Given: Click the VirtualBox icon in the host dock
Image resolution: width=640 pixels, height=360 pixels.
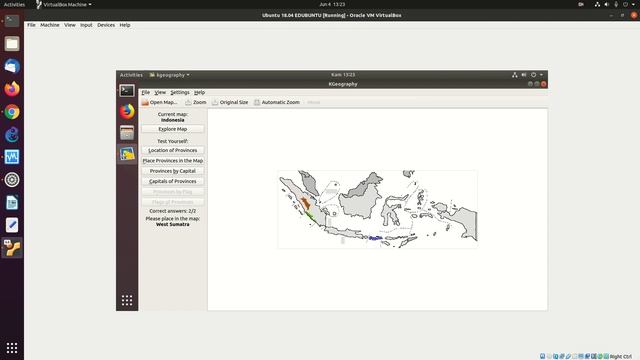Looking at the screenshot, I should click(12, 248).
